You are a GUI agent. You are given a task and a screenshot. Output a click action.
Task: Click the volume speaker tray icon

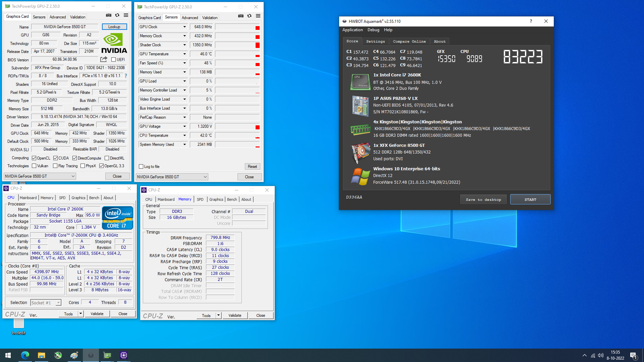[601, 355]
